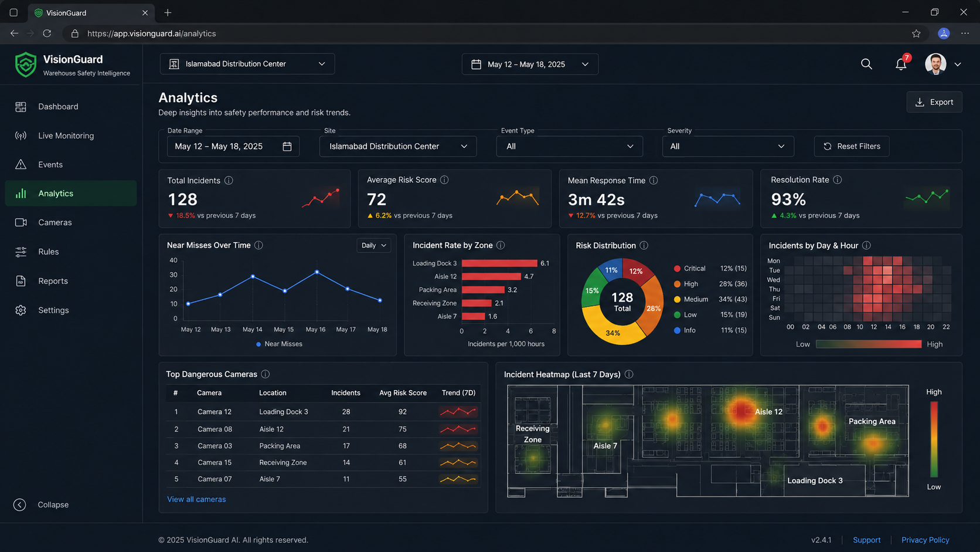Open the Privacy Policy link
980x552 pixels.
(925, 540)
